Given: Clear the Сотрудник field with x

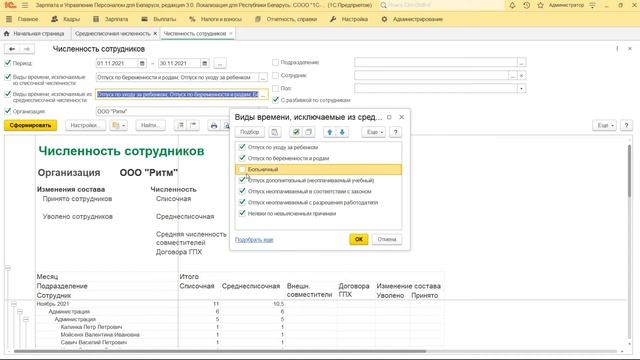Looking at the screenshot, I should tap(521, 76).
